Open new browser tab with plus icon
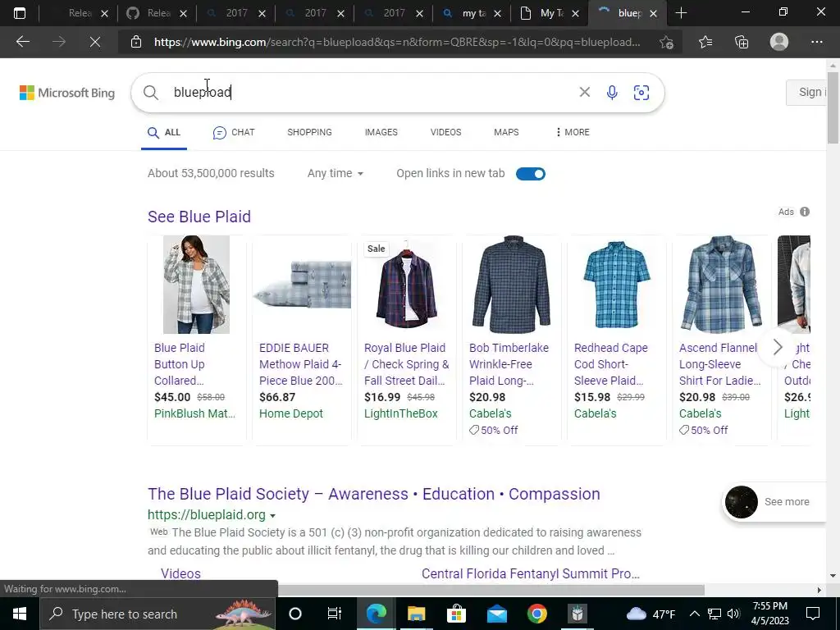Viewport: 840px width, 630px height. pos(681,13)
